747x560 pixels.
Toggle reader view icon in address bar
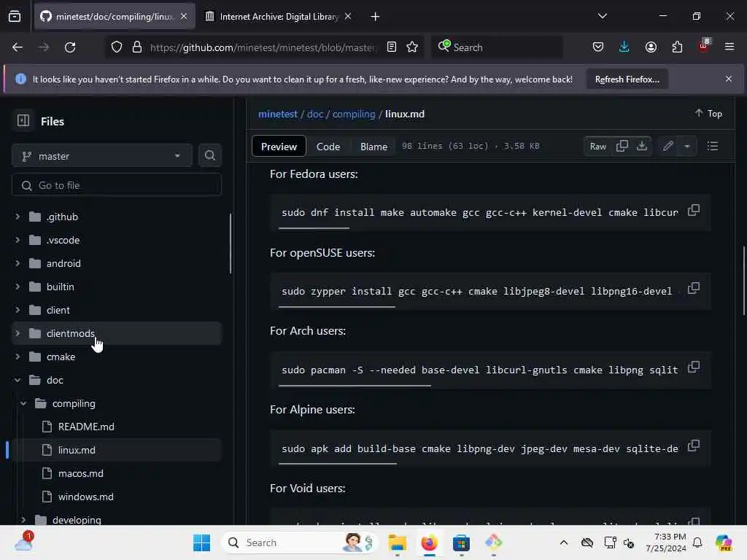[392, 47]
